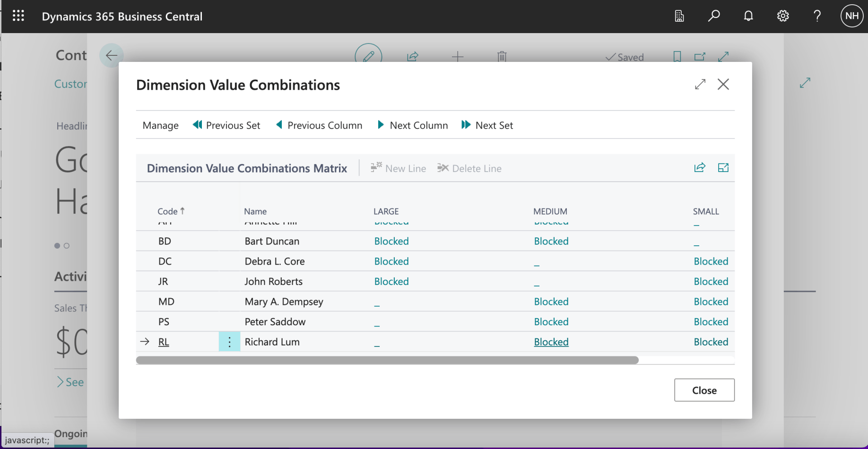
Task: Open the row options for RL
Action: tap(229, 342)
